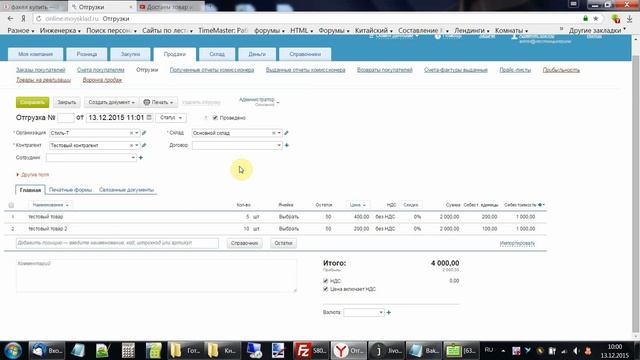Open the Создать документ dropdown
The height and width of the screenshot is (360, 640).
pyautogui.click(x=111, y=102)
